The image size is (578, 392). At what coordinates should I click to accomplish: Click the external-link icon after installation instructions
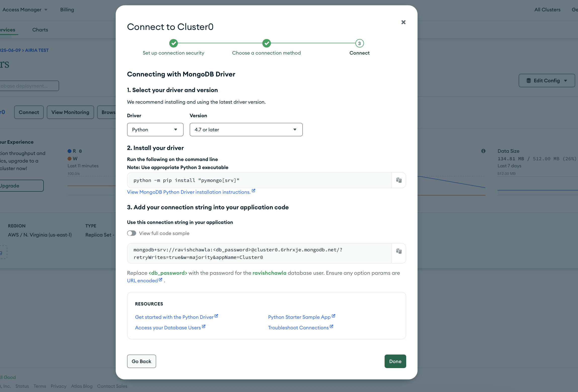pos(254,191)
